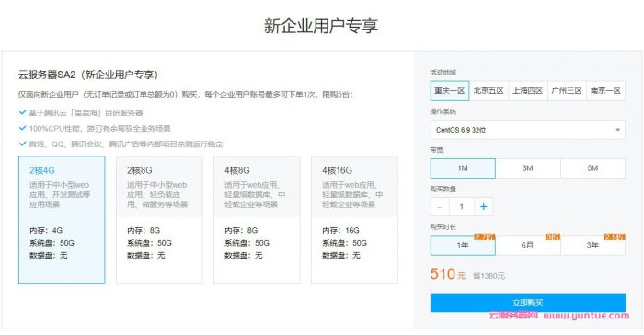Choose the 北京五区 region
The width and height of the screenshot is (644, 335).
click(x=489, y=91)
